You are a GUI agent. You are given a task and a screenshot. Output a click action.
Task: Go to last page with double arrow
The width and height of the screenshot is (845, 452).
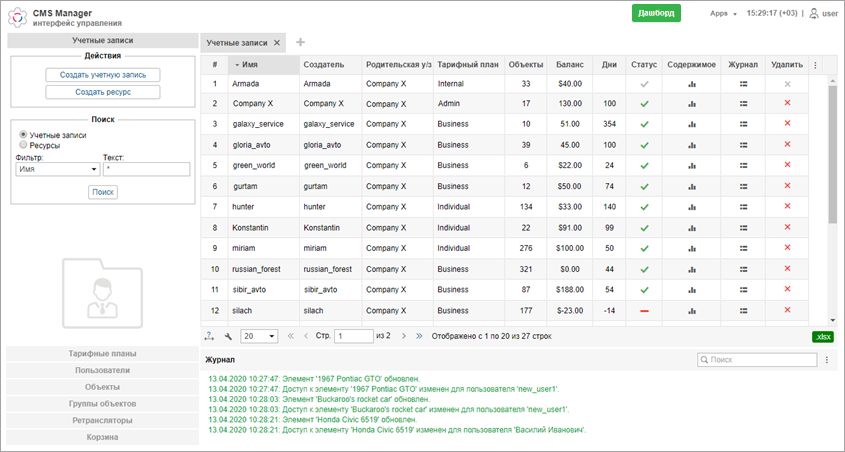pyautogui.click(x=419, y=336)
